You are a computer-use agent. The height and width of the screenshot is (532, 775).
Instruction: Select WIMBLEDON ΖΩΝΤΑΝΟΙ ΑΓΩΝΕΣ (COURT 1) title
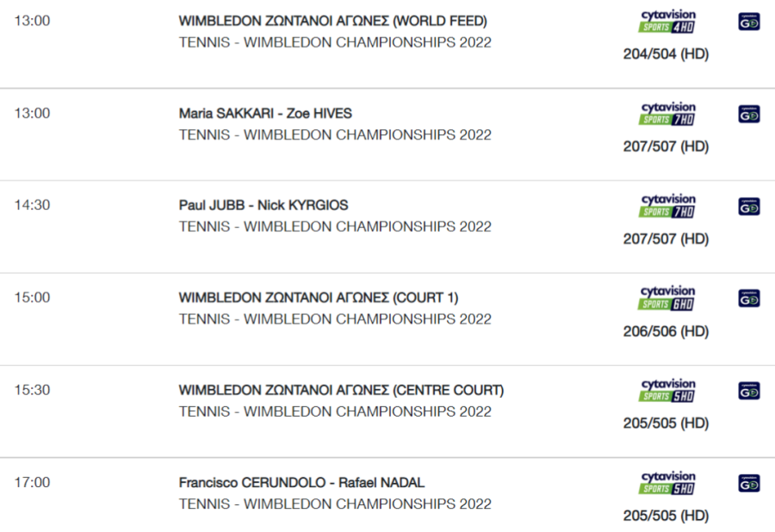pyautogui.click(x=319, y=298)
